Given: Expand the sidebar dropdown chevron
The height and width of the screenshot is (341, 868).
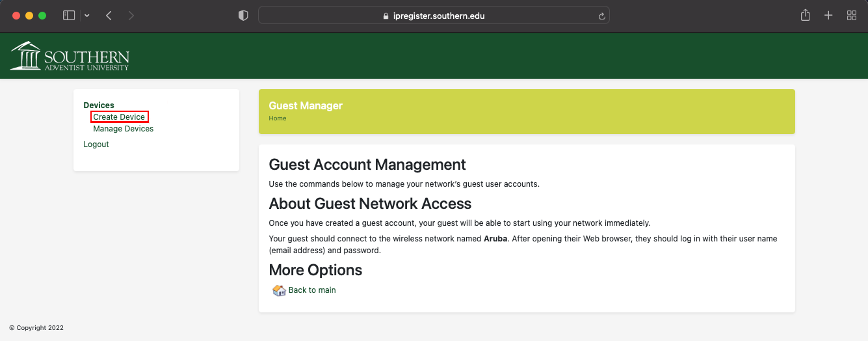Looking at the screenshot, I should click(x=87, y=16).
